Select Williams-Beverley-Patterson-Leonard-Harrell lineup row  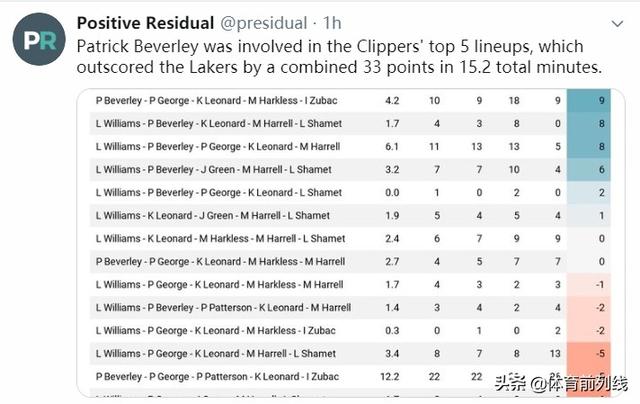350,307
